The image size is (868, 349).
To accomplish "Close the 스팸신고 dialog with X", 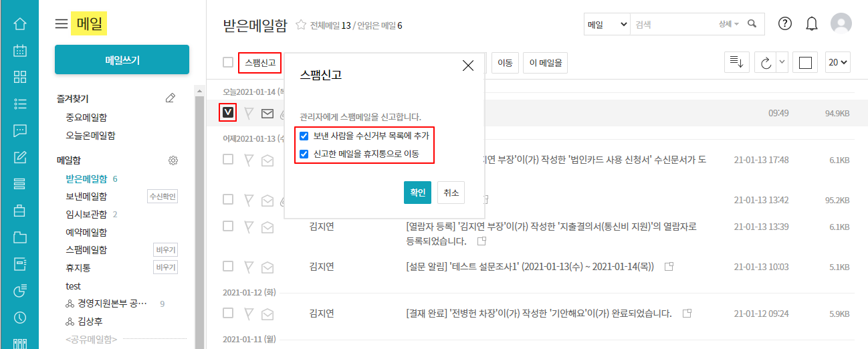I will (x=468, y=66).
